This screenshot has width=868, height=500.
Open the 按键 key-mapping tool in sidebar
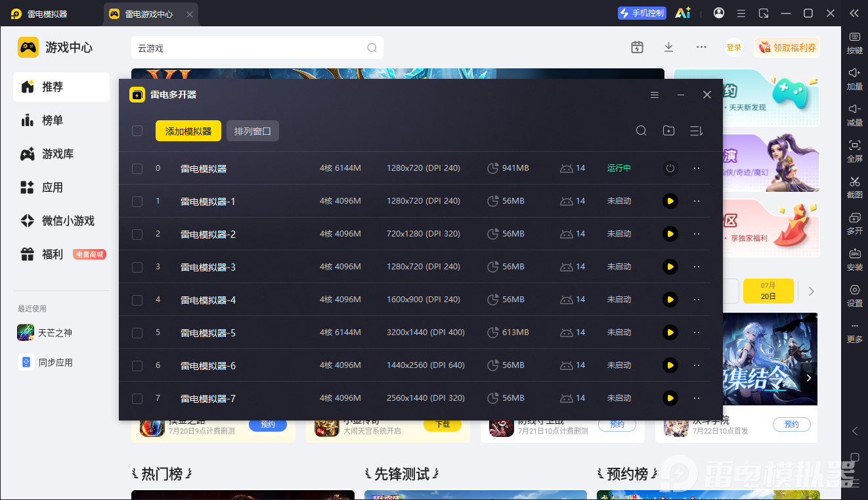pyautogui.click(x=855, y=43)
